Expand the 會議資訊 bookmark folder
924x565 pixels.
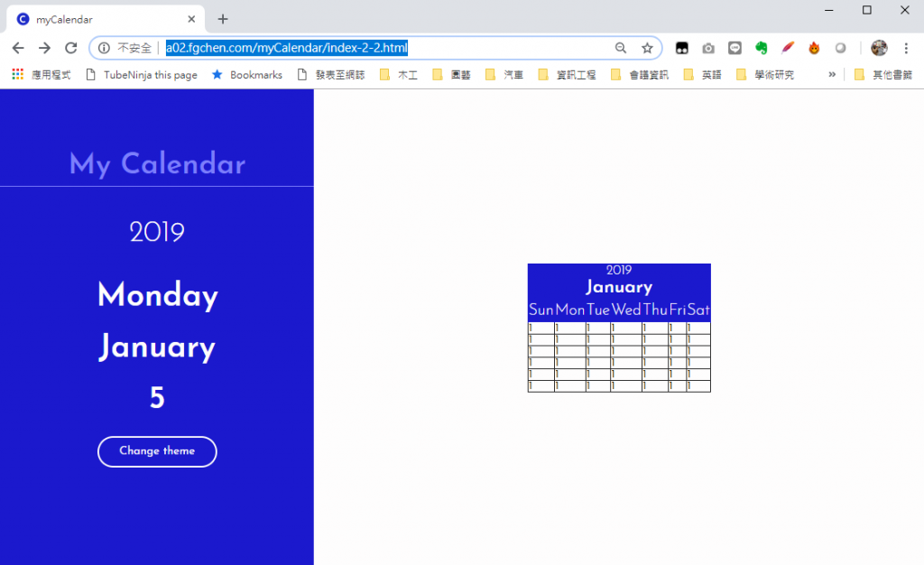click(640, 75)
